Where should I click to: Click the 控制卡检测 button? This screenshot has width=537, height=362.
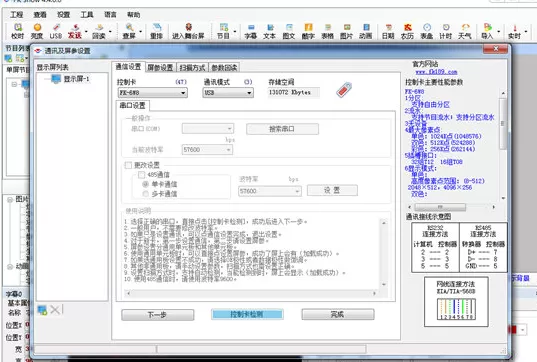click(247, 314)
